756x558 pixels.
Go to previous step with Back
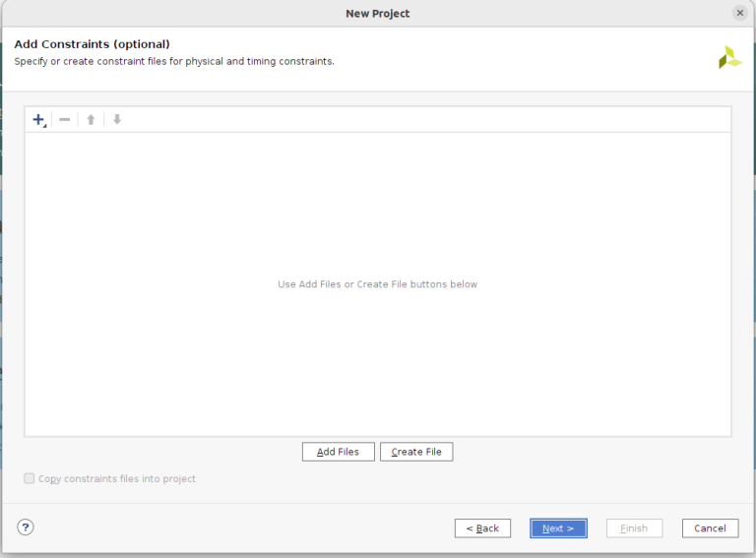482,528
